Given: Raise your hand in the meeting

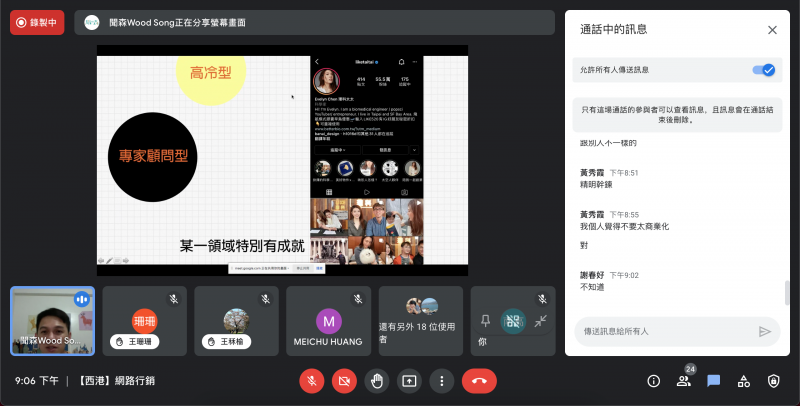Looking at the screenshot, I should click(x=377, y=381).
